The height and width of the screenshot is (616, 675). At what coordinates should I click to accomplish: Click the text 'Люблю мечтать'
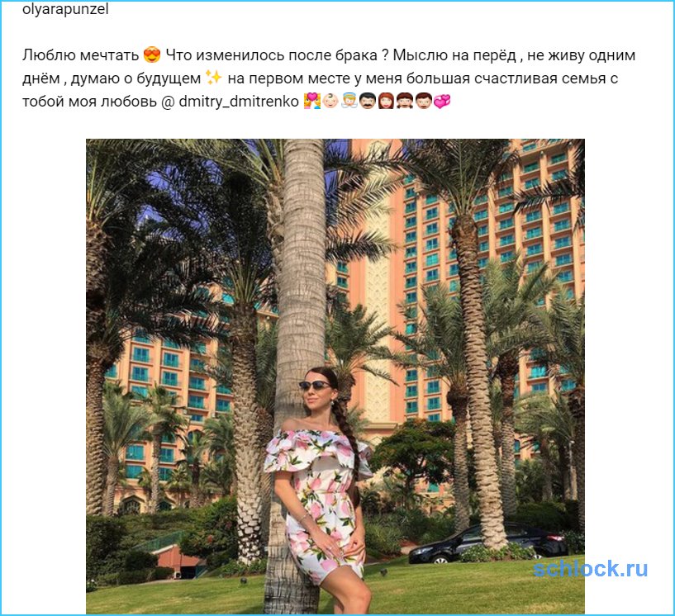(80, 55)
